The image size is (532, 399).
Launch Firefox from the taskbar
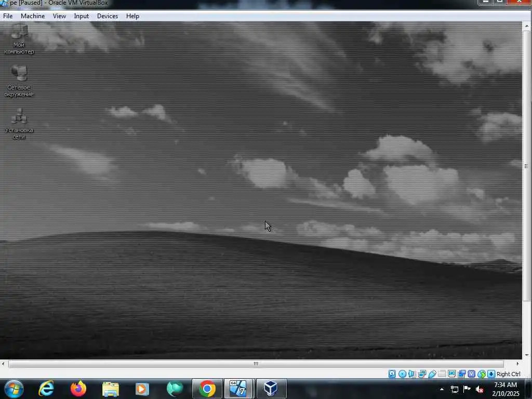pos(78,389)
